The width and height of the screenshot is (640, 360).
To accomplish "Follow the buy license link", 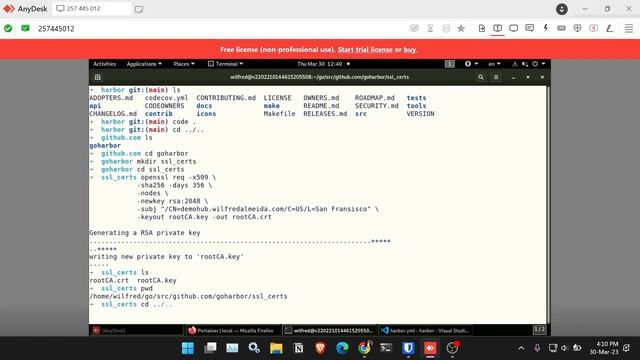I will 409,49.
